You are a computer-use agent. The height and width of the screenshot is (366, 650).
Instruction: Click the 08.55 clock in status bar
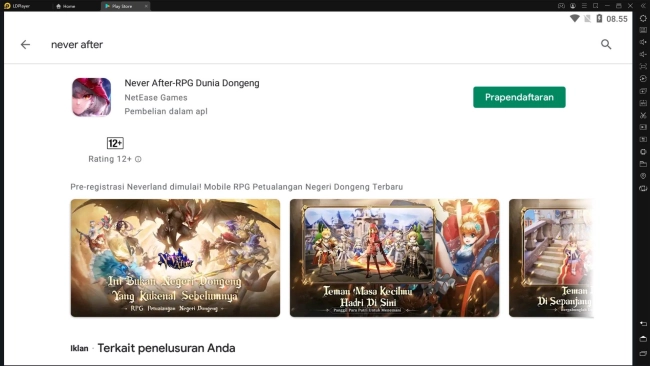click(617, 19)
